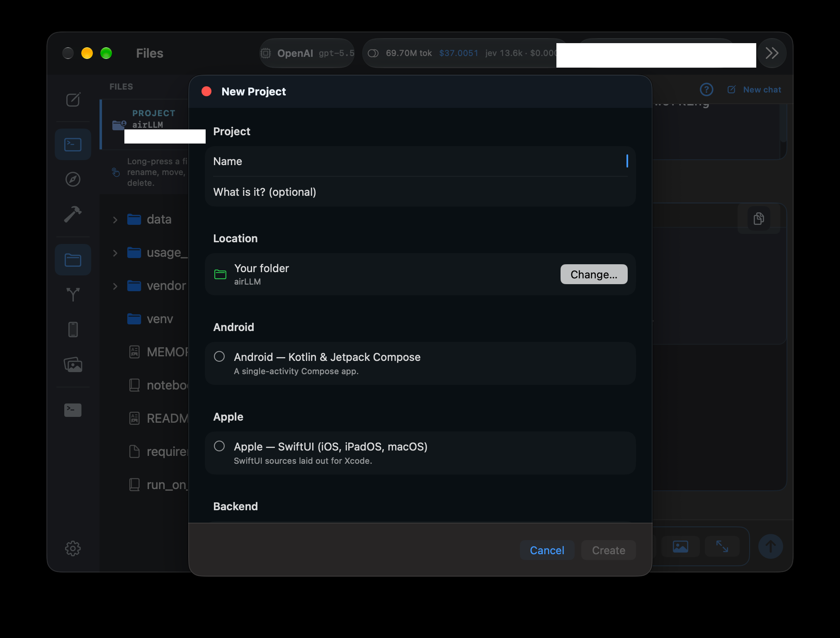Toggle the switch beside 69.70M tok
The height and width of the screenshot is (638, 840).
(373, 53)
